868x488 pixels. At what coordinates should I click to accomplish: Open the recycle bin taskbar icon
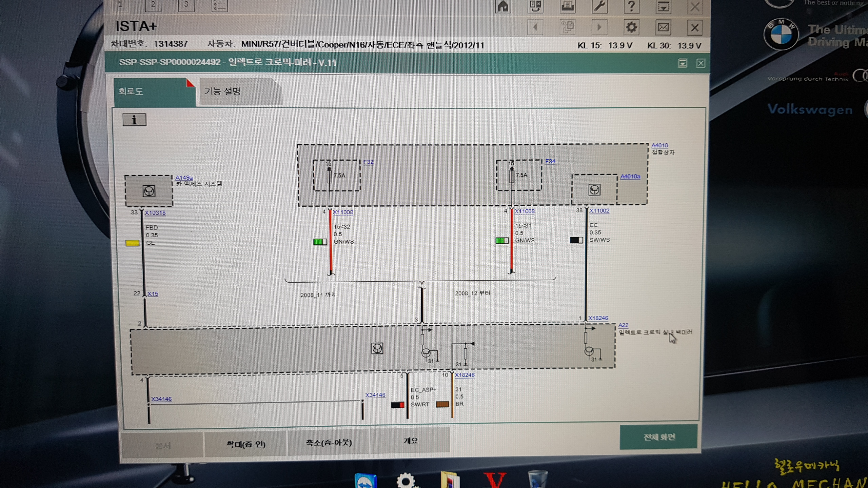pos(537,480)
